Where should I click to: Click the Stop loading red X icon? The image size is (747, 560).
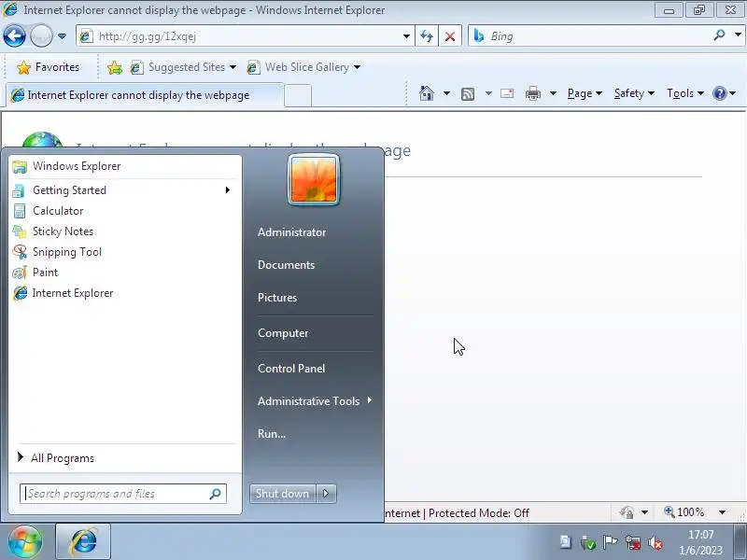click(x=450, y=36)
